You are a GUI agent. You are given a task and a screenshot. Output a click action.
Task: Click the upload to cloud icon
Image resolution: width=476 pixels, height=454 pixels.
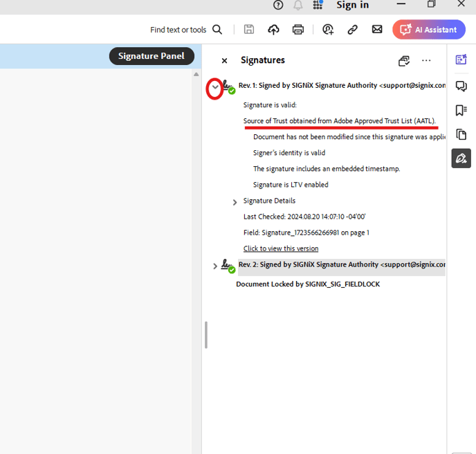[273, 30]
